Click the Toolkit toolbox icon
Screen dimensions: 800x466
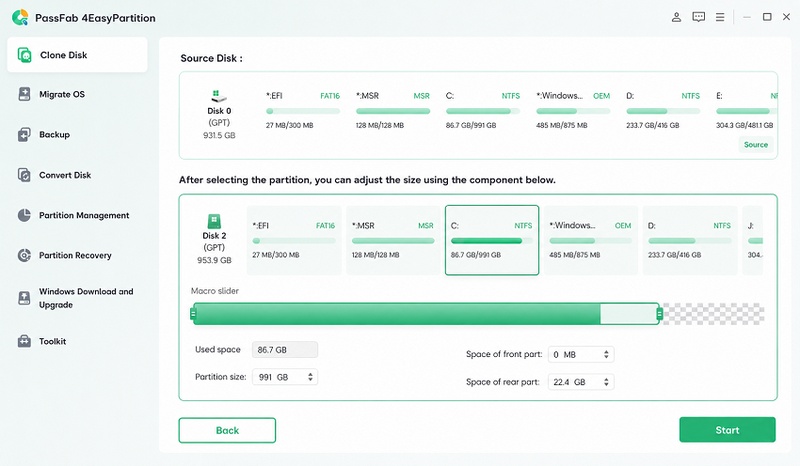tap(24, 341)
